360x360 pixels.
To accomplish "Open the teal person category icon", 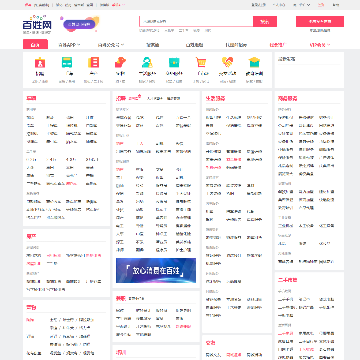I will click(x=147, y=62).
